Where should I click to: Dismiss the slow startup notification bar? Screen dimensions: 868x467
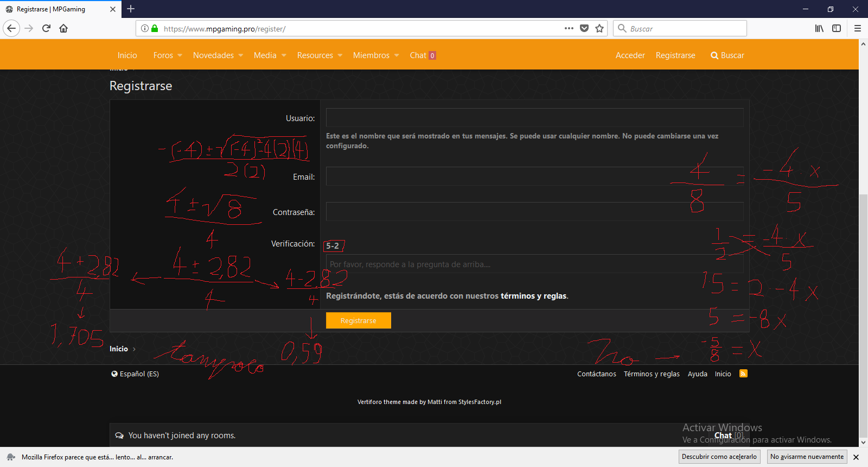(856, 457)
